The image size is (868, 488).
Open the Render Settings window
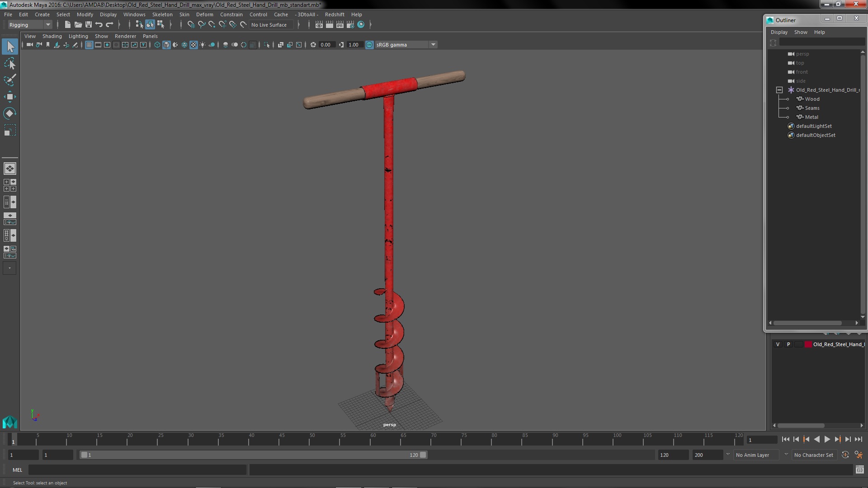(350, 24)
